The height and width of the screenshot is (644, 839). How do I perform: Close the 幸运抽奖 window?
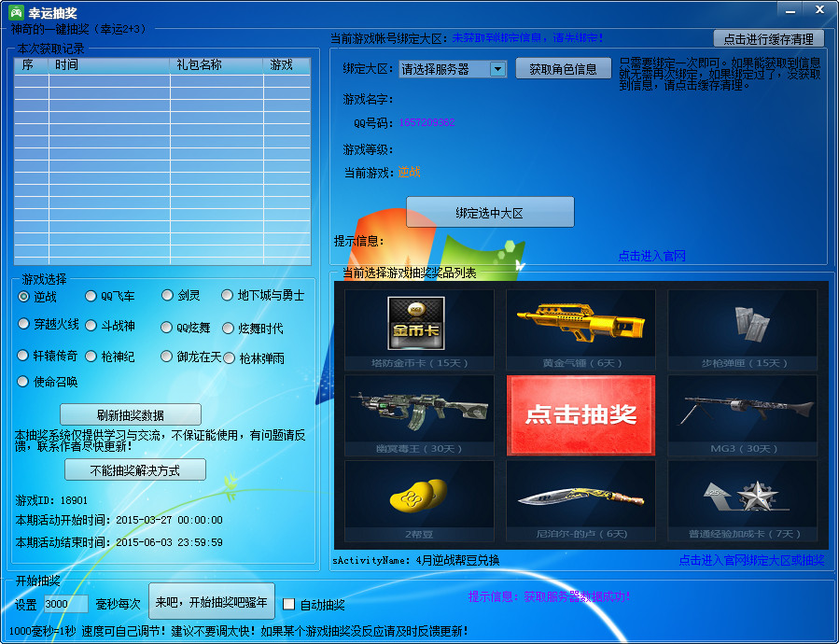(x=819, y=9)
